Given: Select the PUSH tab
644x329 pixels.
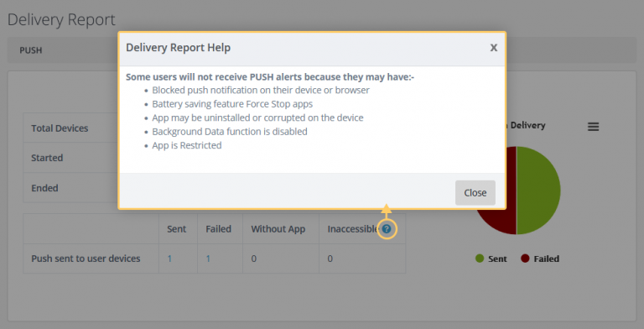Looking at the screenshot, I should coord(31,50).
